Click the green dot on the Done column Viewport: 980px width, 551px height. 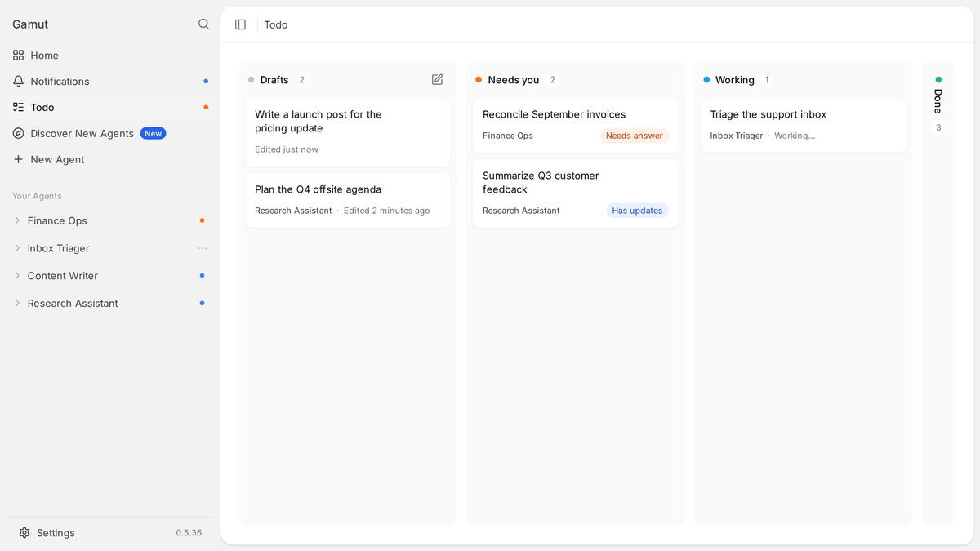point(938,80)
